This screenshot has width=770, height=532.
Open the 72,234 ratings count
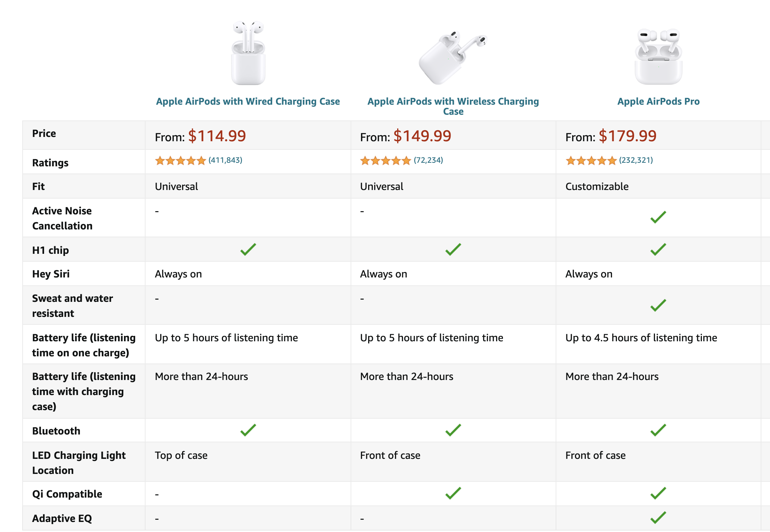(428, 160)
